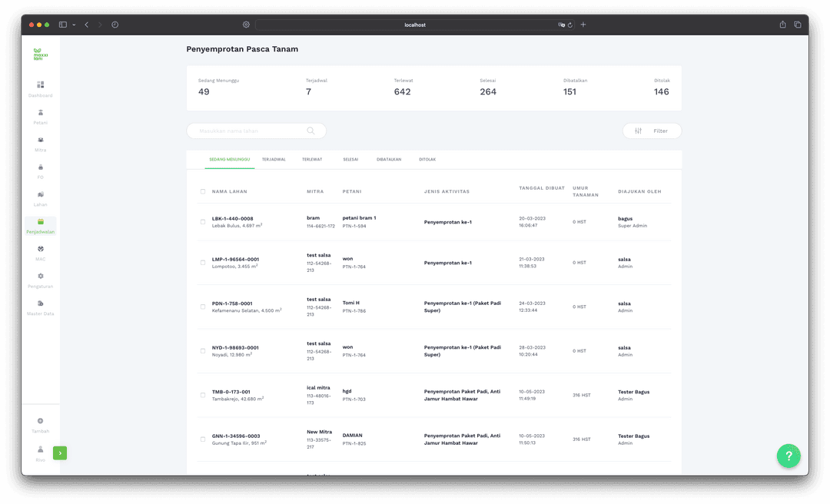The height and width of the screenshot is (504, 830).
Task: Open the Selesai tab
Action: tap(350, 159)
